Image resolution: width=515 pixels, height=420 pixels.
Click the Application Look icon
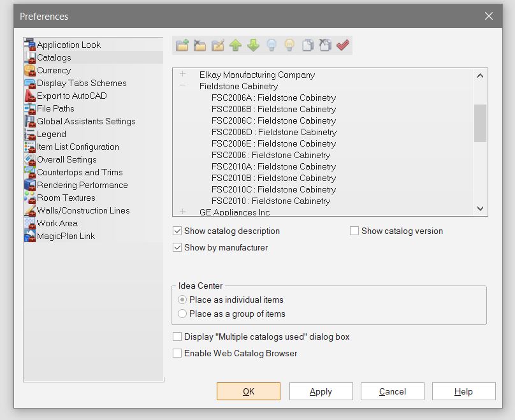30,45
